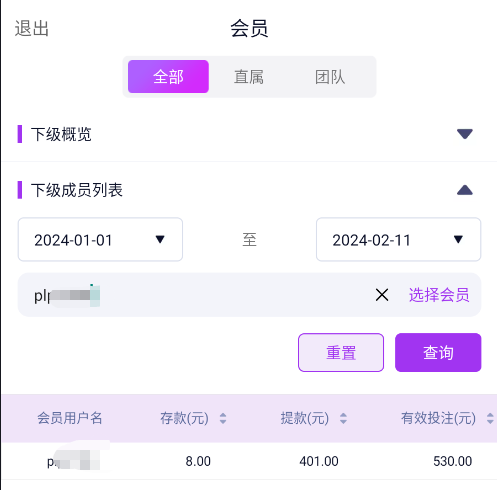This screenshot has width=497, height=490.
Task: Open the end date 2024-02-11 dropdown
Action: [x=398, y=239]
